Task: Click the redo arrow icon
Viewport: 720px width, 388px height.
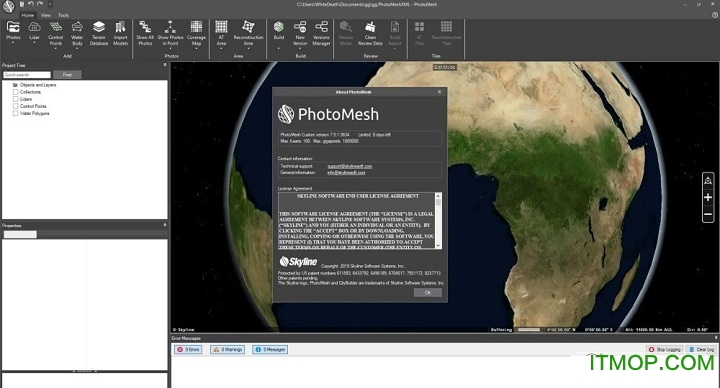Action: coord(40,4)
